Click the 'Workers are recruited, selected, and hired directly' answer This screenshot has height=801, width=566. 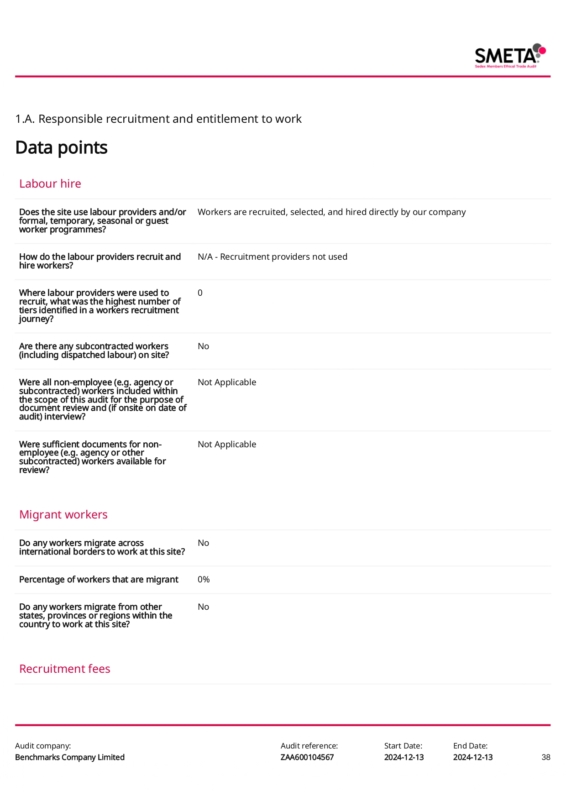click(332, 212)
